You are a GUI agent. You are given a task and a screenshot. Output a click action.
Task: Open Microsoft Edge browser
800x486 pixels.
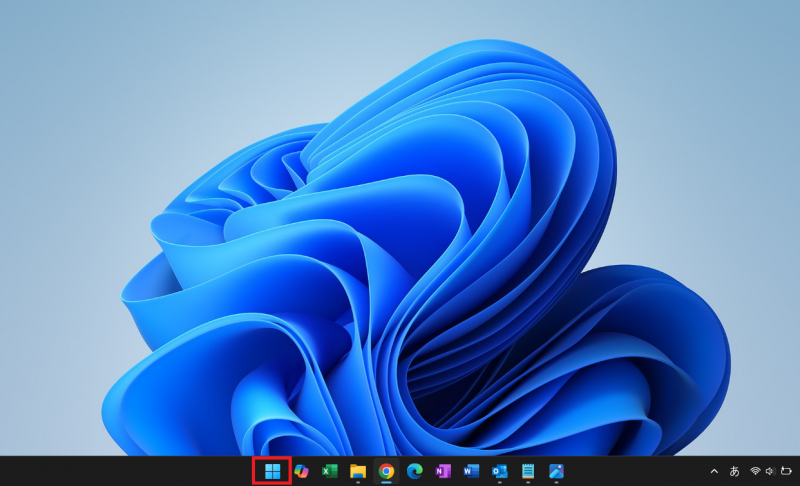click(x=415, y=471)
